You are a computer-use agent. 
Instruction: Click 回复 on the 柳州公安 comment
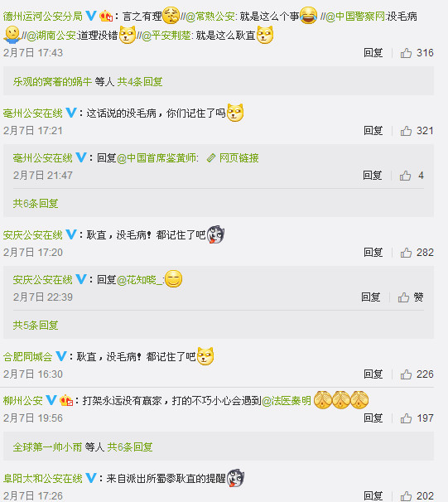(373, 418)
